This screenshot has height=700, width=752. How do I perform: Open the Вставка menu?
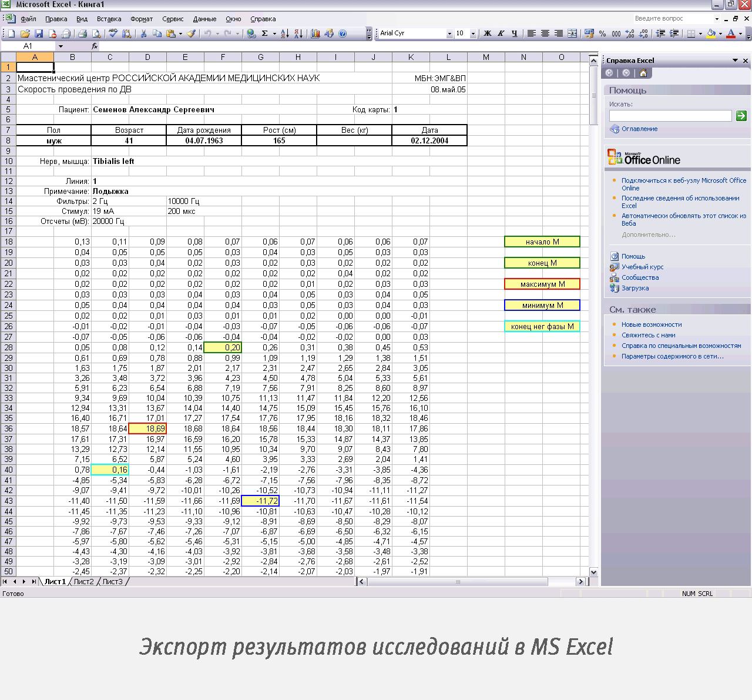[109, 19]
